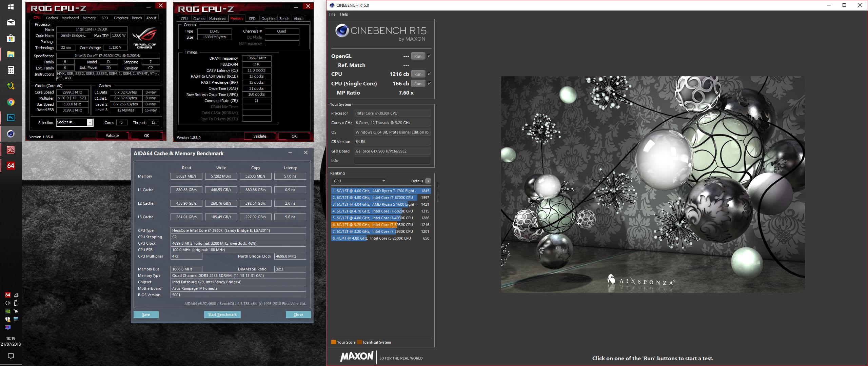868x366 pixels.
Task: Click the AMD Ryzen 7 1700 ranking entry
Action: (381, 191)
